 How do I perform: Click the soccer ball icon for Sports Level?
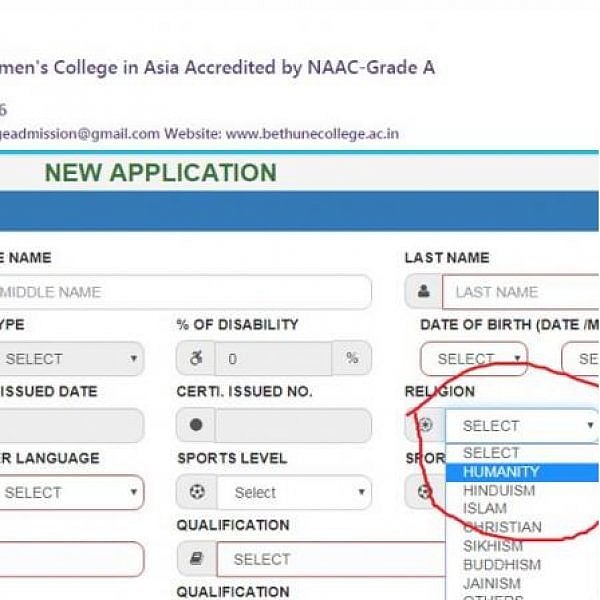[x=196, y=492]
